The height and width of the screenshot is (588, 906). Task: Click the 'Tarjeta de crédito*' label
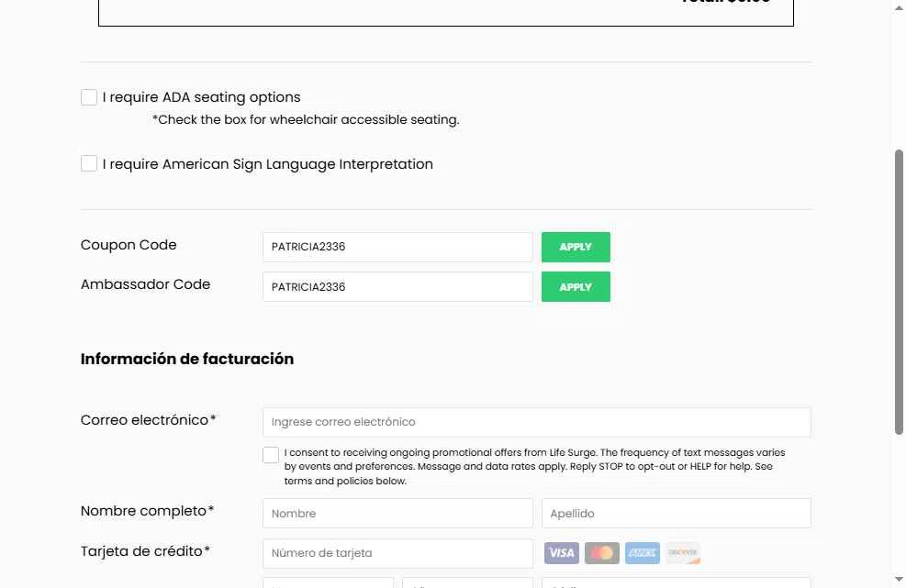click(145, 551)
